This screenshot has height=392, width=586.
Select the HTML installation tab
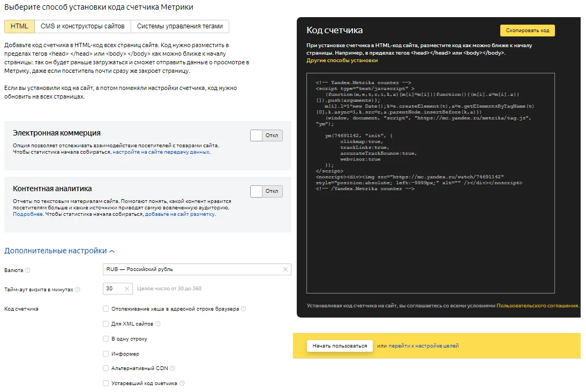point(19,26)
